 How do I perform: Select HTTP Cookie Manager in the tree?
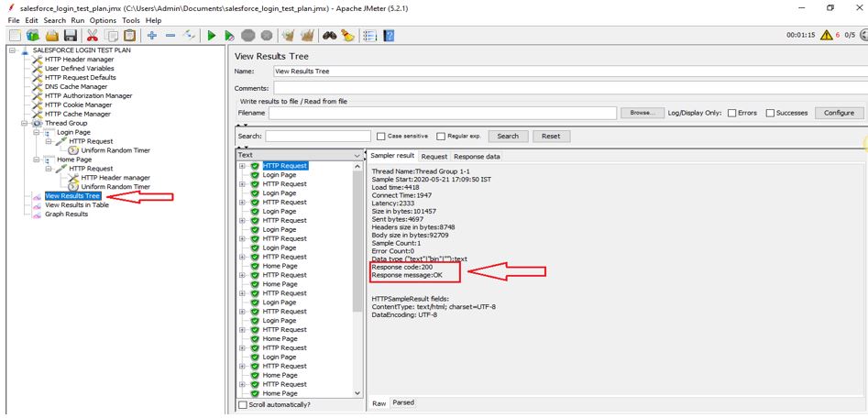coord(78,104)
